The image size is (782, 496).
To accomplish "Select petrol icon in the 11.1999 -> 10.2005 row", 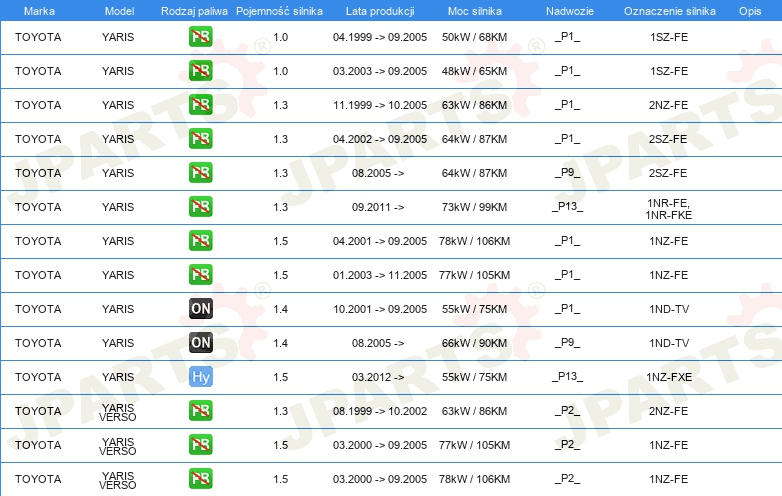I will pos(200,105).
